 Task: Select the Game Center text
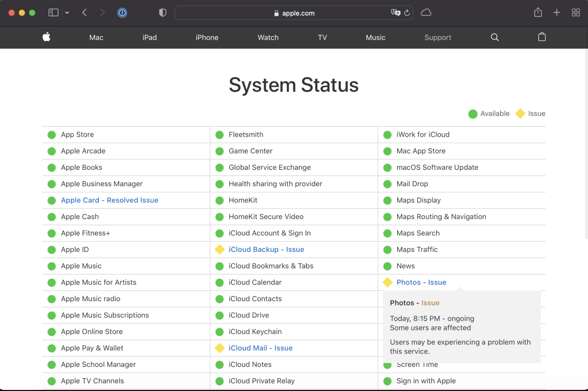[x=251, y=151]
